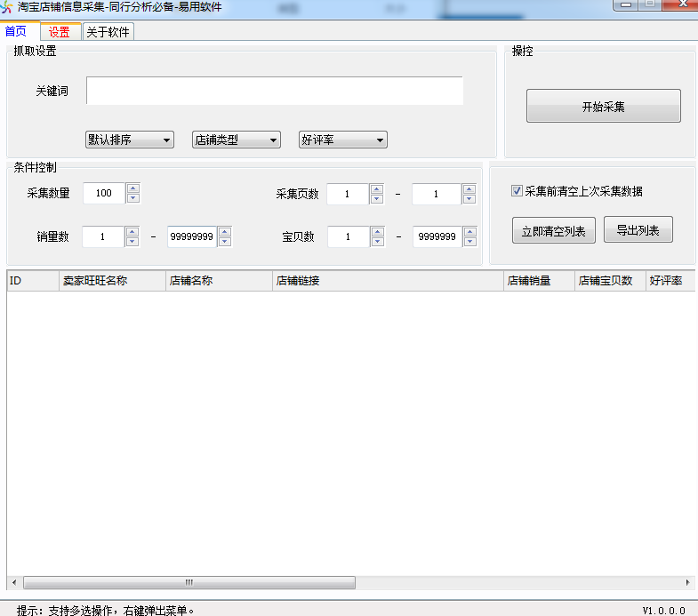698x616 pixels.
Task: Click the 采集页数 start field
Action: (x=348, y=194)
